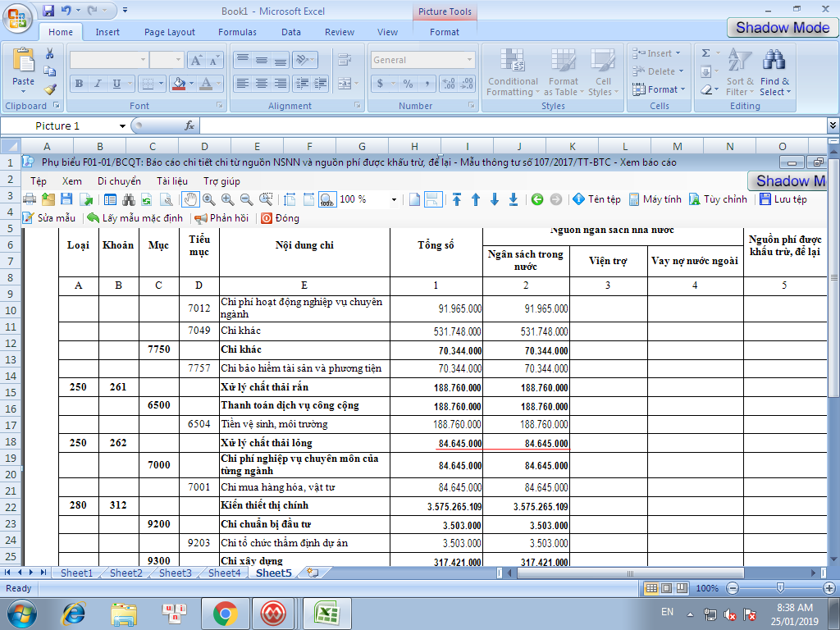
Task: Click the Save icon in Quick Access Toolbar
Action: (48, 11)
